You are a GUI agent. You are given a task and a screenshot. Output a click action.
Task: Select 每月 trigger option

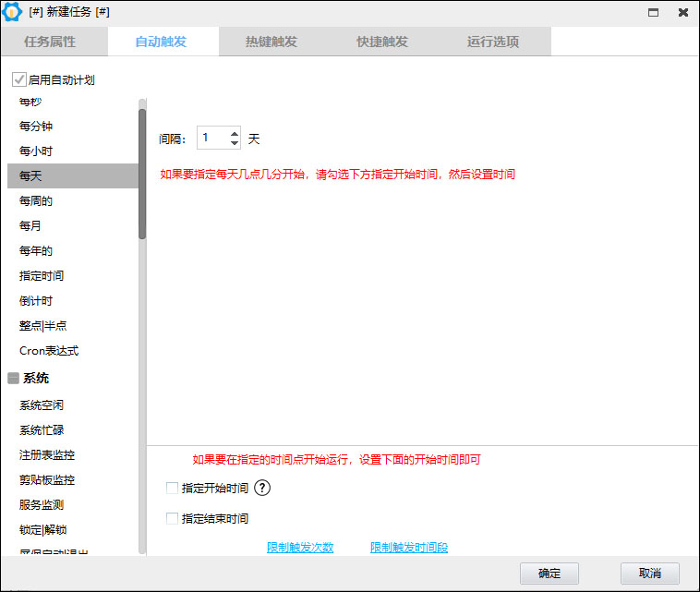point(73,226)
